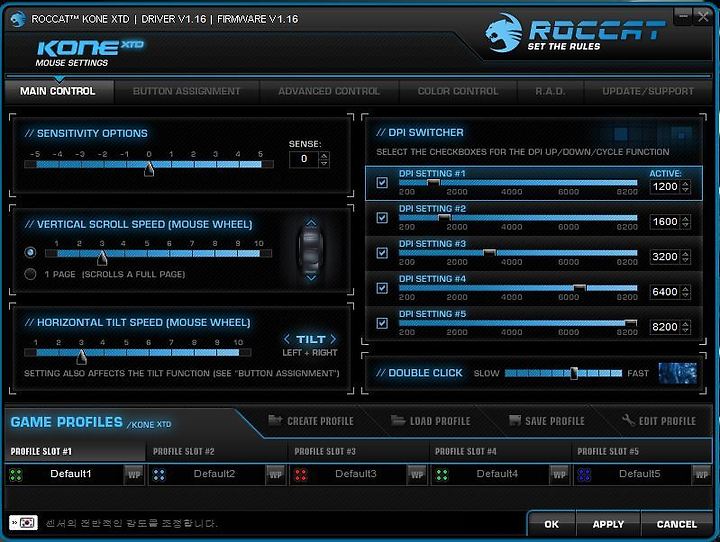Screen dimensions: 720x542
Task: Toggle DPI Setting #1 checkbox
Action: [382, 183]
